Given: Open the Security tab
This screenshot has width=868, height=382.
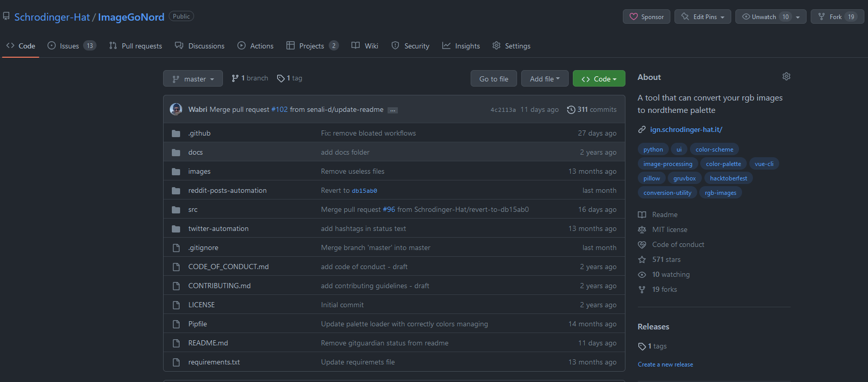Looking at the screenshot, I should (x=410, y=46).
